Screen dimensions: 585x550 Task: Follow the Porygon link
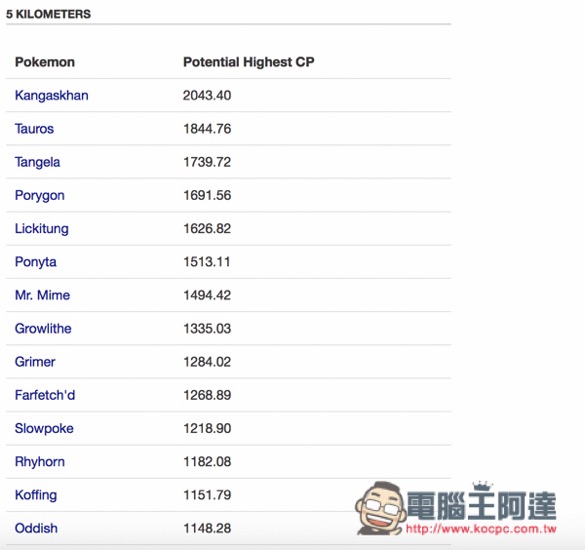[x=40, y=196]
